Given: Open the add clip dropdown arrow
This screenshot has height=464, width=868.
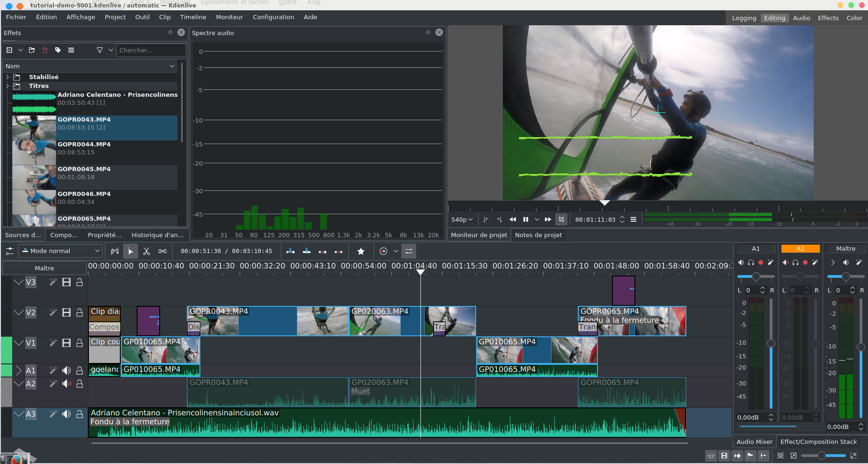Looking at the screenshot, I should point(21,50).
